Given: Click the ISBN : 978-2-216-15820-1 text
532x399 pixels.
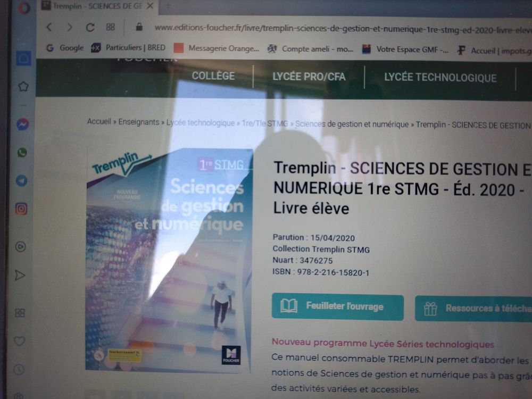Looking at the screenshot, I should click(321, 272).
